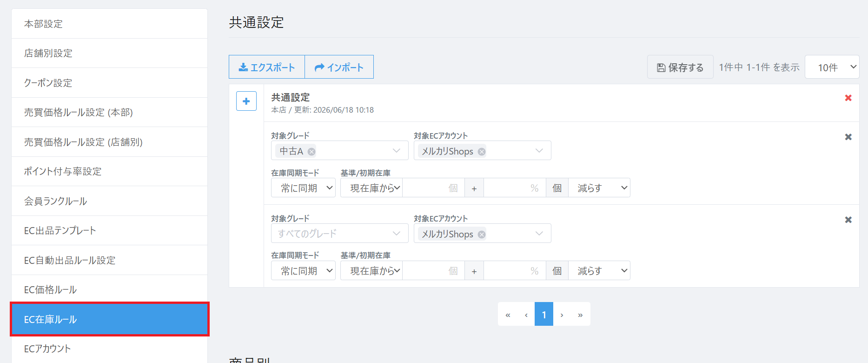This screenshot has height=363, width=868.
Task: Open 減らす dropdown in the 中古A row
Action: click(599, 188)
